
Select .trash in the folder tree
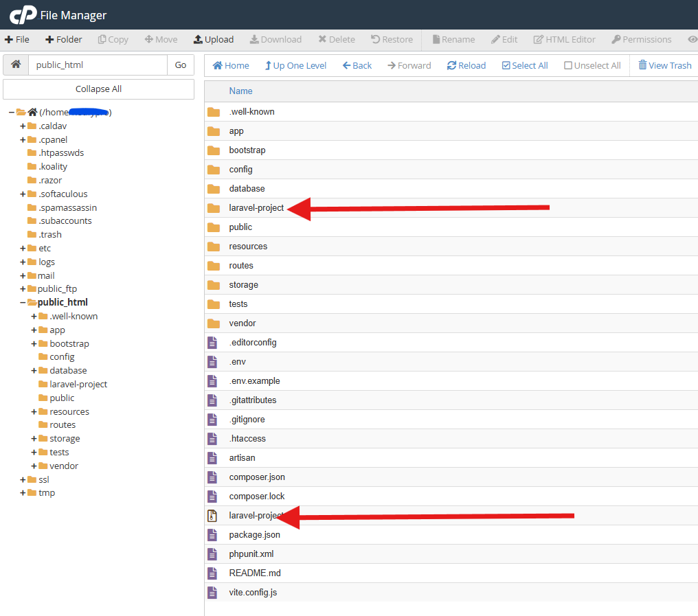(50, 235)
